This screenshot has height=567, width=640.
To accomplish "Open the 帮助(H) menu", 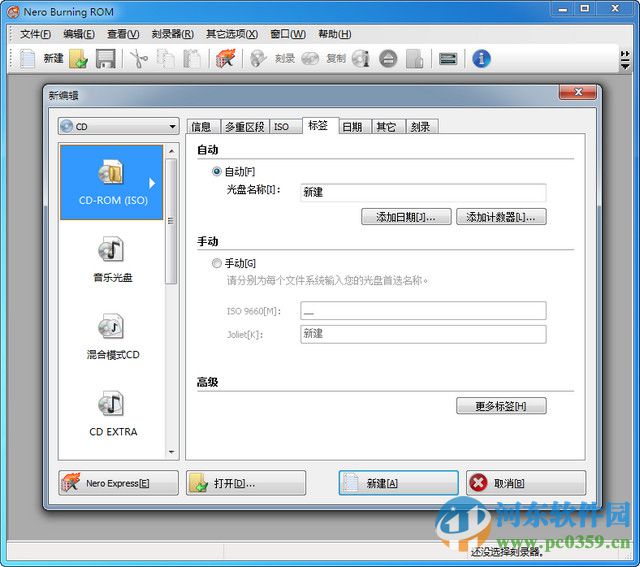I will tap(334, 34).
